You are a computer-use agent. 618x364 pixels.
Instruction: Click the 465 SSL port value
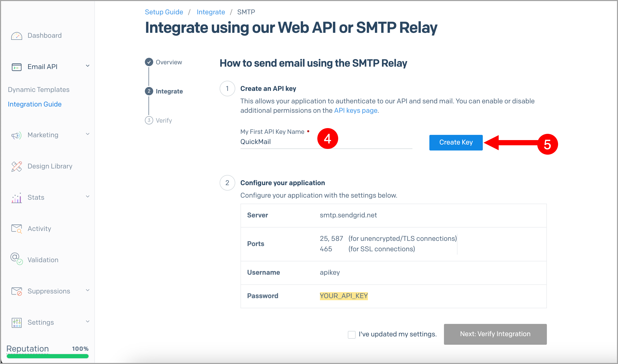(326, 249)
